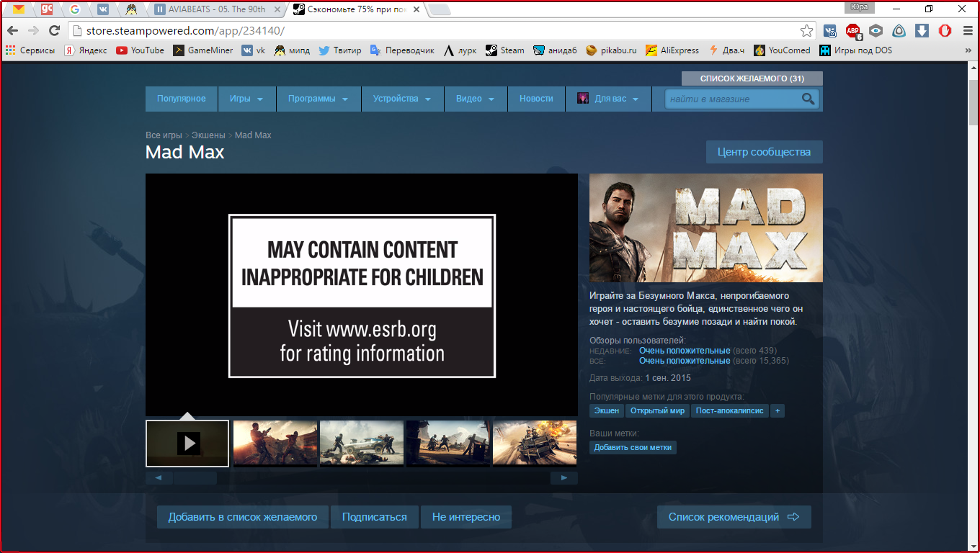Toggle Не интересно for this game
Image resolution: width=980 pixels, height=553 pixels.
coord(466,517)
